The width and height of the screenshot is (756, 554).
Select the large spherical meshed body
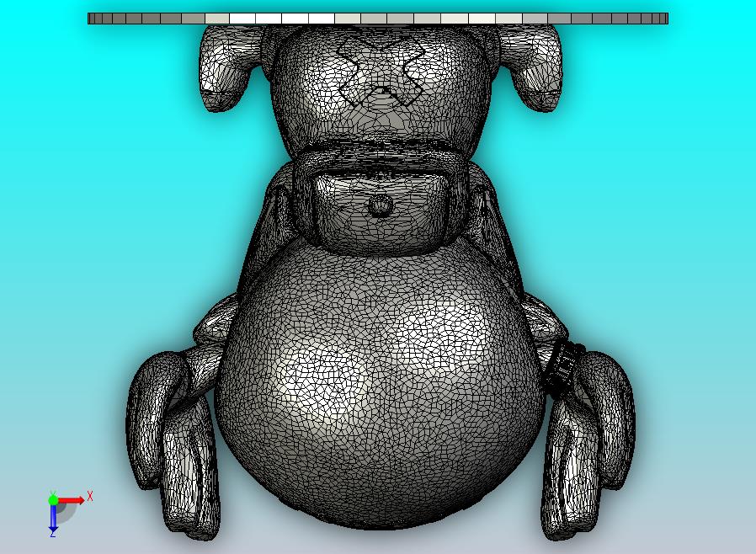point(380,383)
